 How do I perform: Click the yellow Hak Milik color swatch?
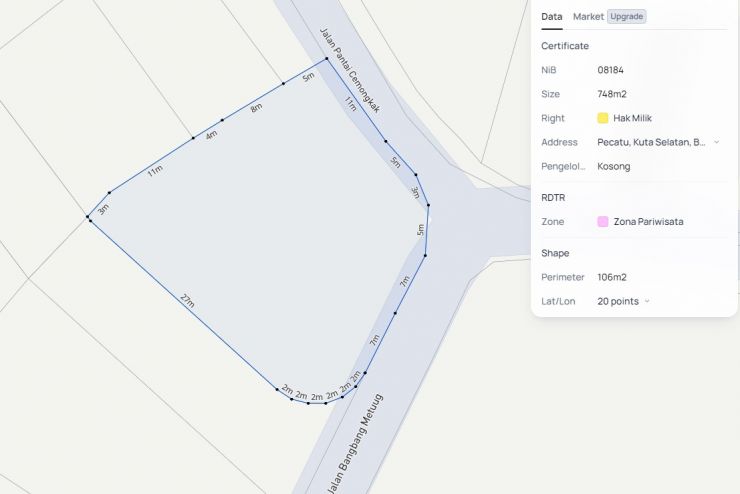click(x=603, y=118)
